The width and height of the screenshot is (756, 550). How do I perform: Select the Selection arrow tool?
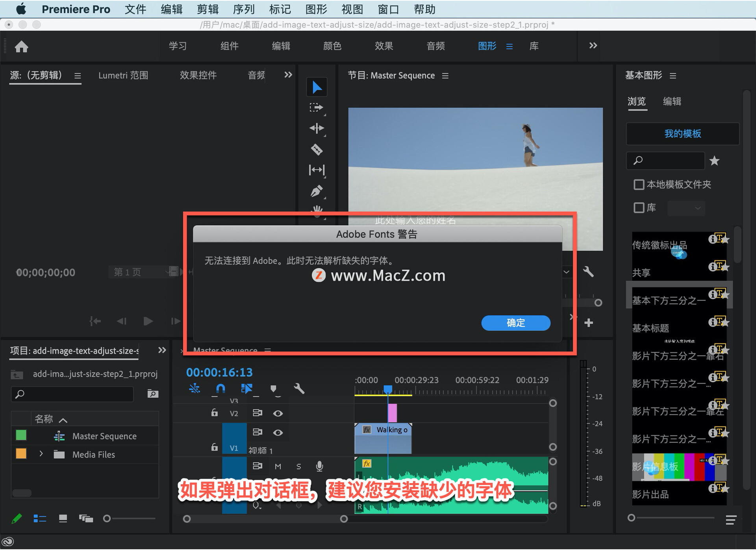tap(317, 87)
